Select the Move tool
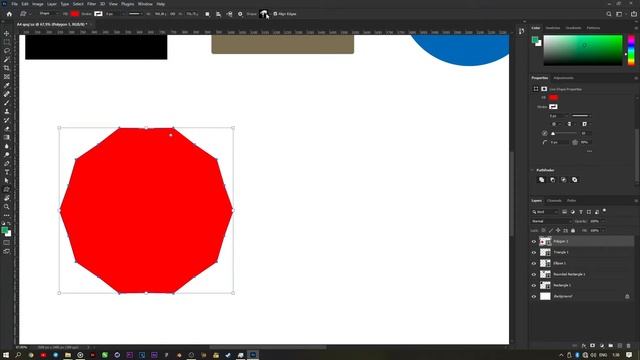 pyautogui.click(x=7, y=33)
